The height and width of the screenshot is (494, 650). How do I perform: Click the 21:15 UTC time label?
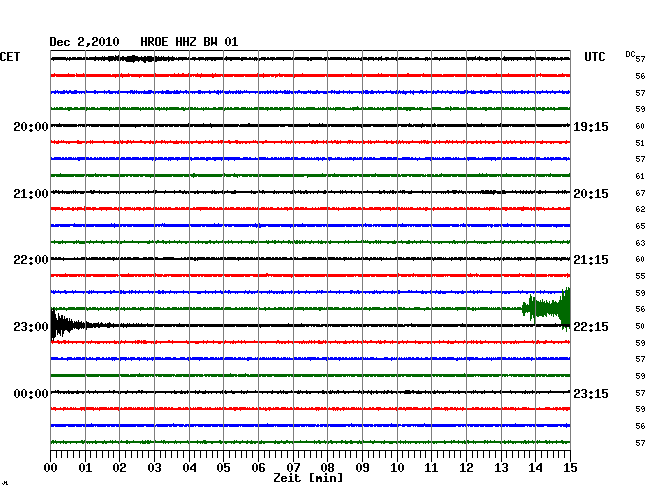(x=591, y=260)
